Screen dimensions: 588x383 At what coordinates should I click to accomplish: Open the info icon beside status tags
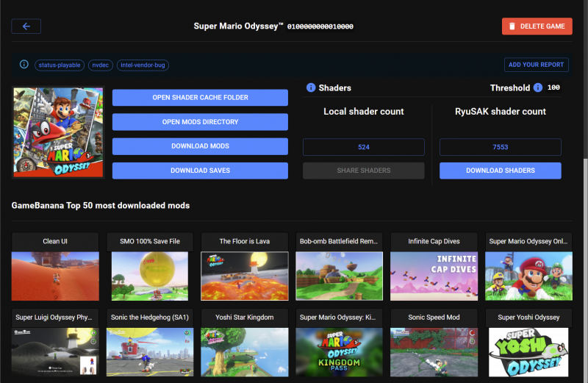tap(24, 65)
